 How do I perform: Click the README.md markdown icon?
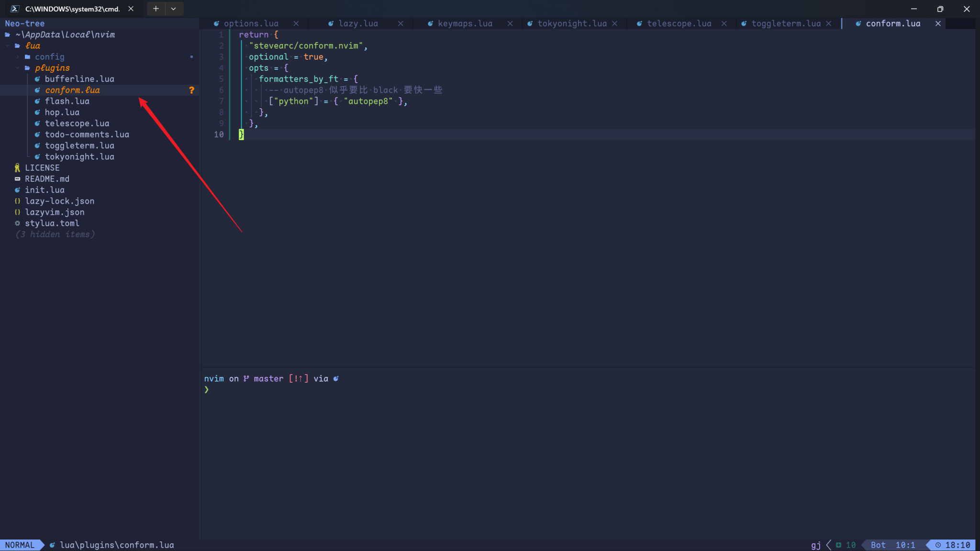(x=18, y=179)
